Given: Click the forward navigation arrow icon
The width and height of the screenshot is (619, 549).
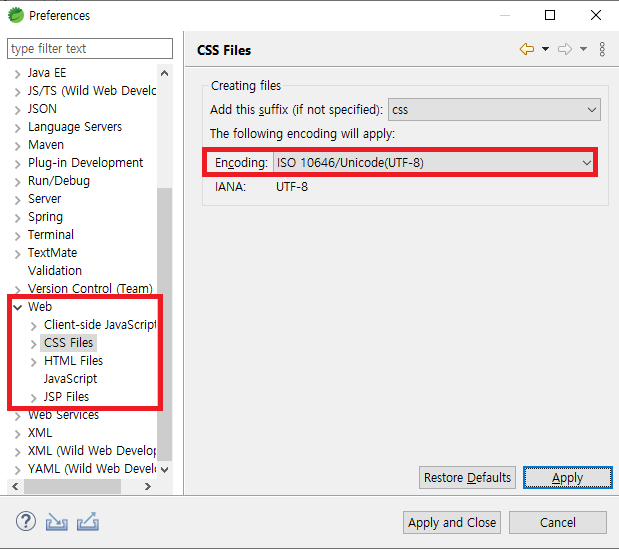Looking at the screenshot, I should [565, 49].
